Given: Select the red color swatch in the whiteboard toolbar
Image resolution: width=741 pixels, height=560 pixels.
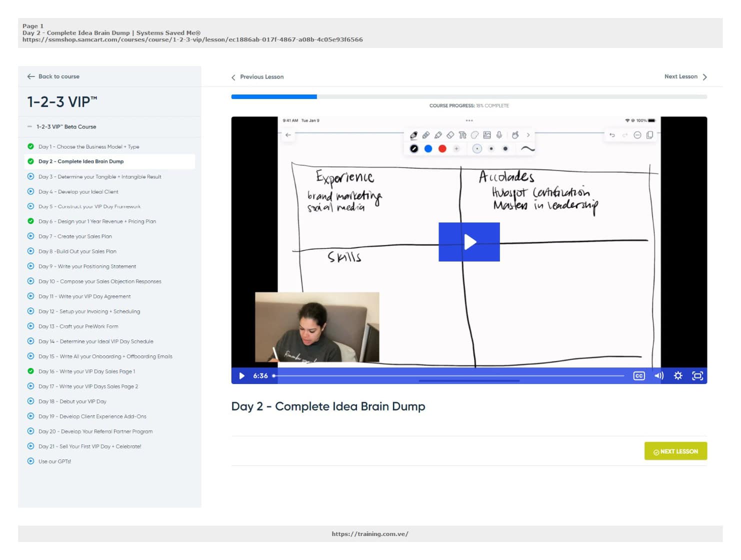Looking at the screenshot, I should tap(442, 148).
